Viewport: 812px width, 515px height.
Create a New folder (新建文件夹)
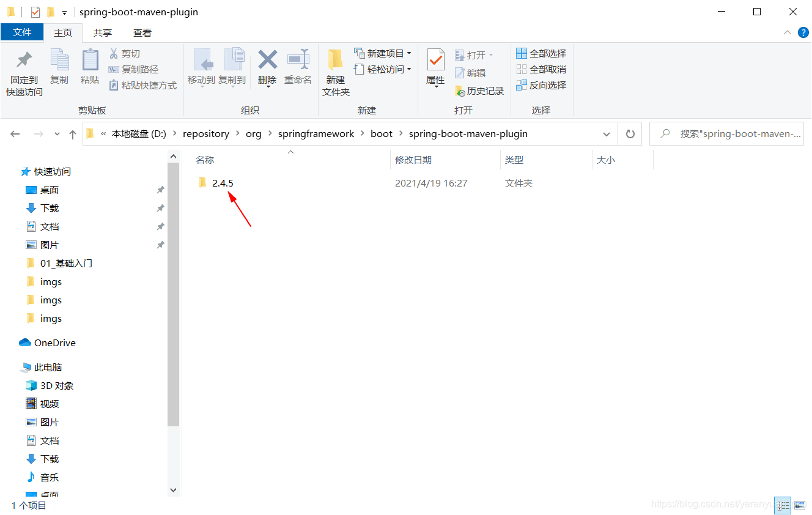(336, 73)
